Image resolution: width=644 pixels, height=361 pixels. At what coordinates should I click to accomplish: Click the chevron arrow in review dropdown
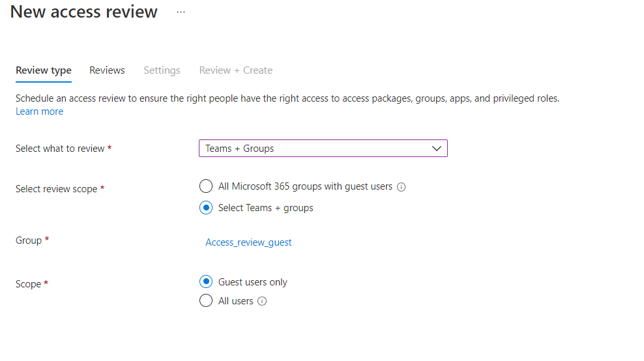point(437,149)
